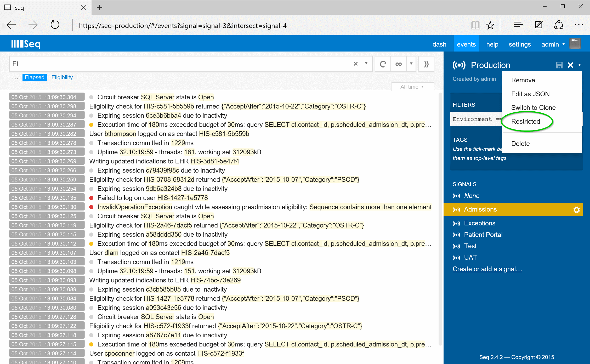
Task: Click the browser forward arrow
Action: 33,25
